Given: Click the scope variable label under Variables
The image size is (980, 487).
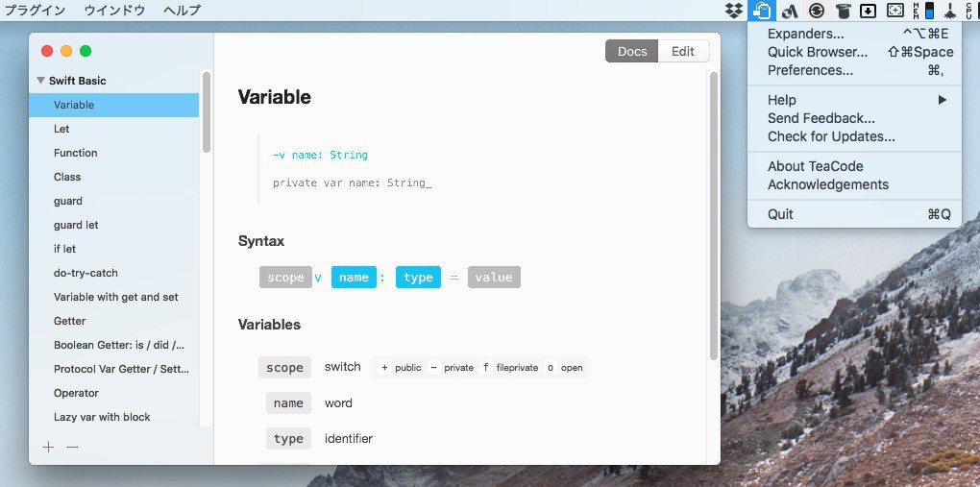Looking at the screenshot, I should coord(285,368).
